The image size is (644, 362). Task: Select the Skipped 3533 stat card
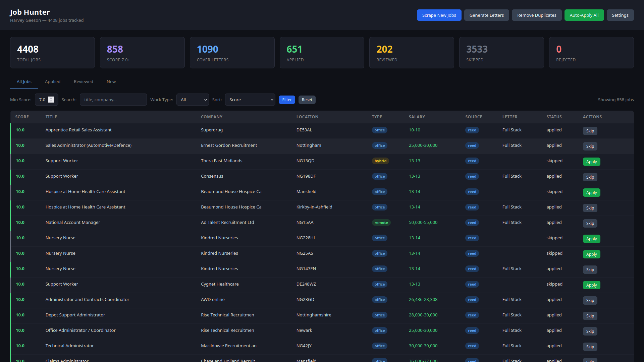point(501,53)
